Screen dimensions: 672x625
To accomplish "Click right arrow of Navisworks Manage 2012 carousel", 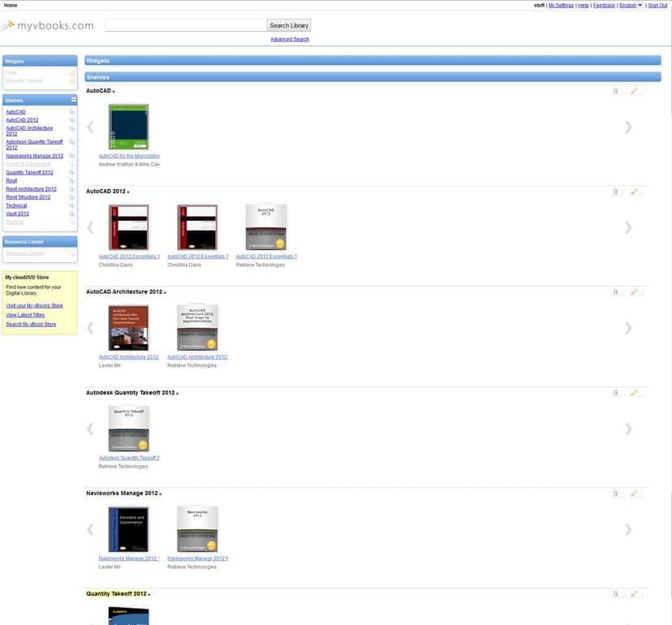I will (628, 529).
